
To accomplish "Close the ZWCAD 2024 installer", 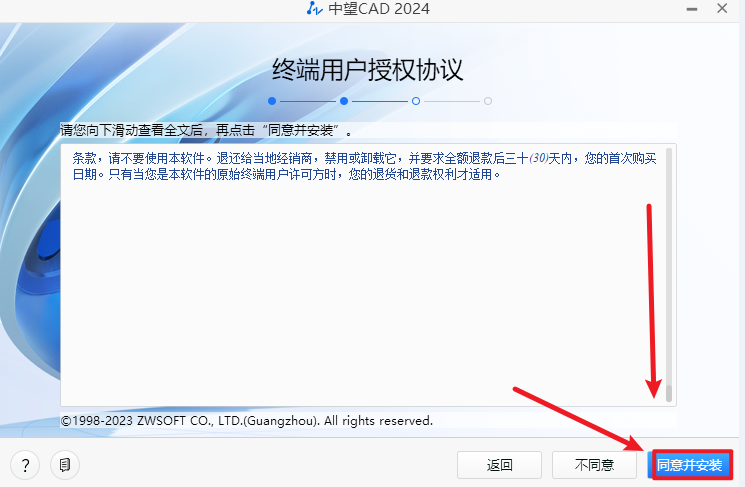I will (723, 10).
